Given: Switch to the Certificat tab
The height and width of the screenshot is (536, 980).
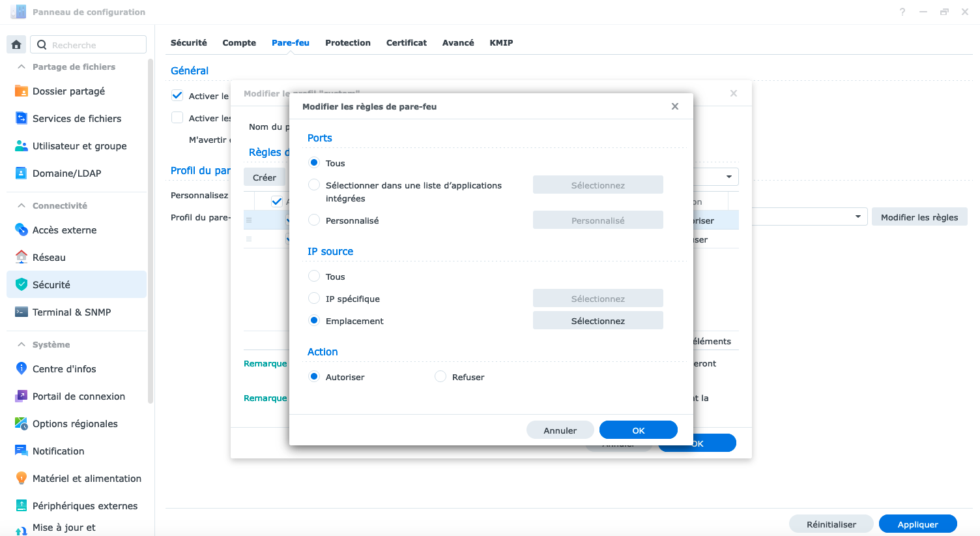Looking at the screenshot, I should pos(406,43).
